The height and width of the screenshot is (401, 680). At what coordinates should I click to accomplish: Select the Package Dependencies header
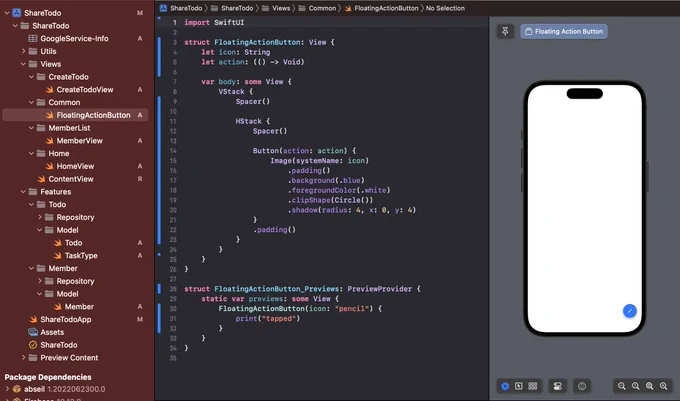(x=48, y=377)
